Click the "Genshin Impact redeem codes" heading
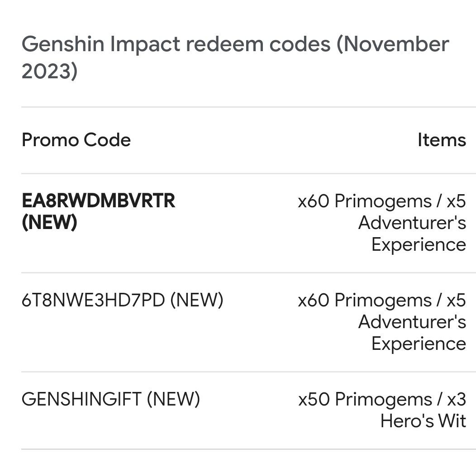 (x=176, y=44)
